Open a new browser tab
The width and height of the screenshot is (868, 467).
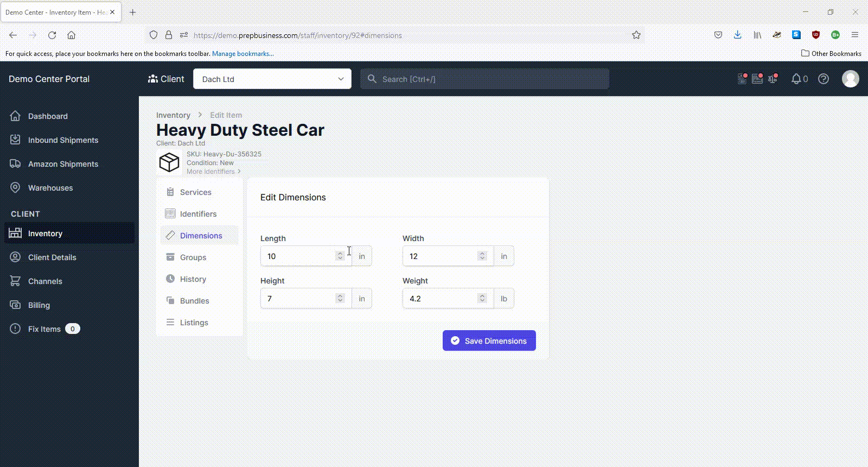point(133,12)
